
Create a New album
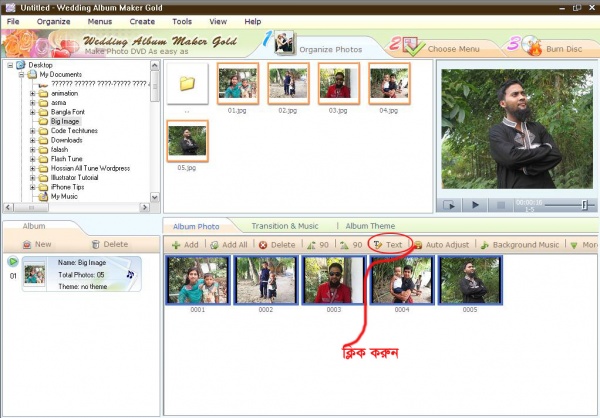click(x=37, y=244)
